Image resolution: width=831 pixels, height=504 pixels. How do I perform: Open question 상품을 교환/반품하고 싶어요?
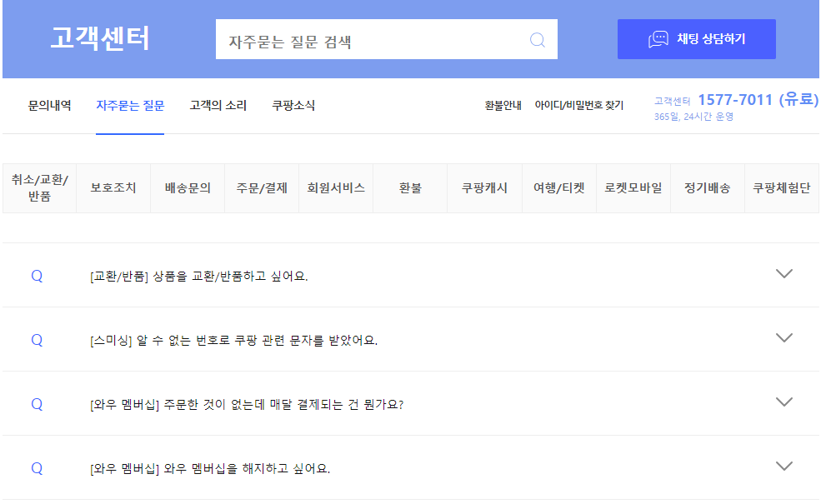tap(198, 276)
